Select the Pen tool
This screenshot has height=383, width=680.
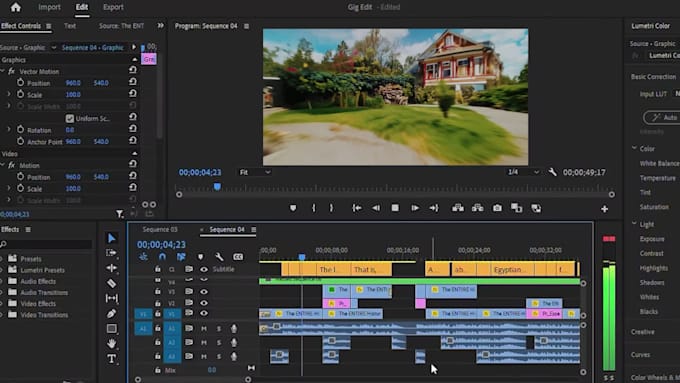tap(111, 313)
